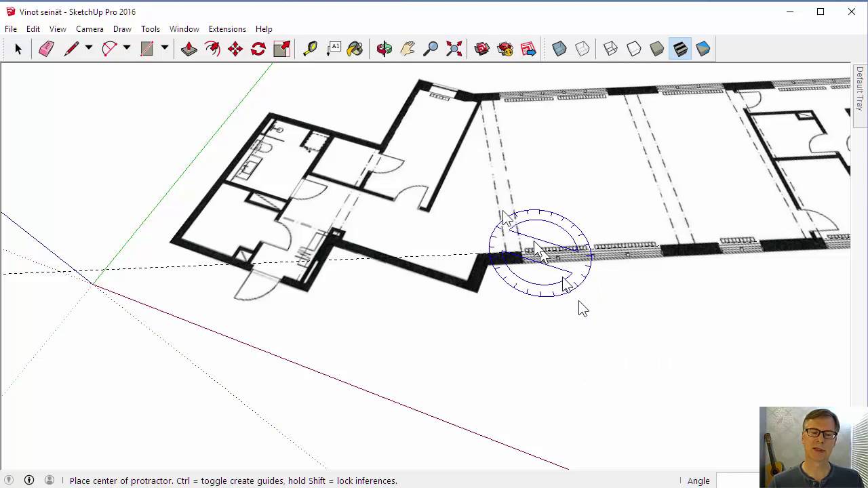Switch to Shaded style
This screenshot has width=868, height=488.
pos(656,49)
